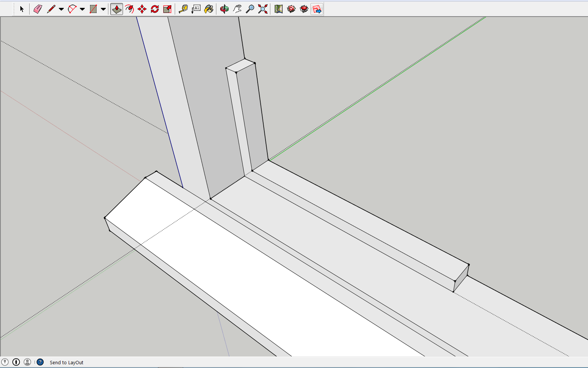
Task: Select the Rectangle shape tool
Action: pos(93,9)
